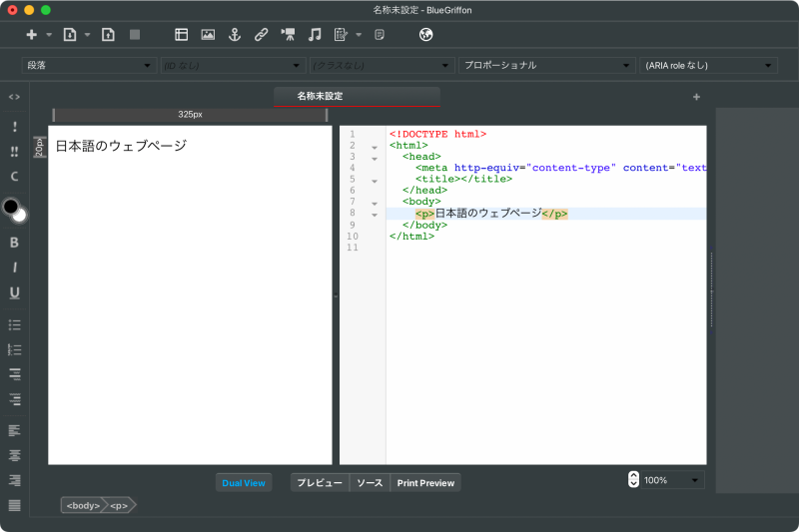Create an ordered numbered list
The width and height of the screenshot is (799, 532).
[x=14, y=349]
